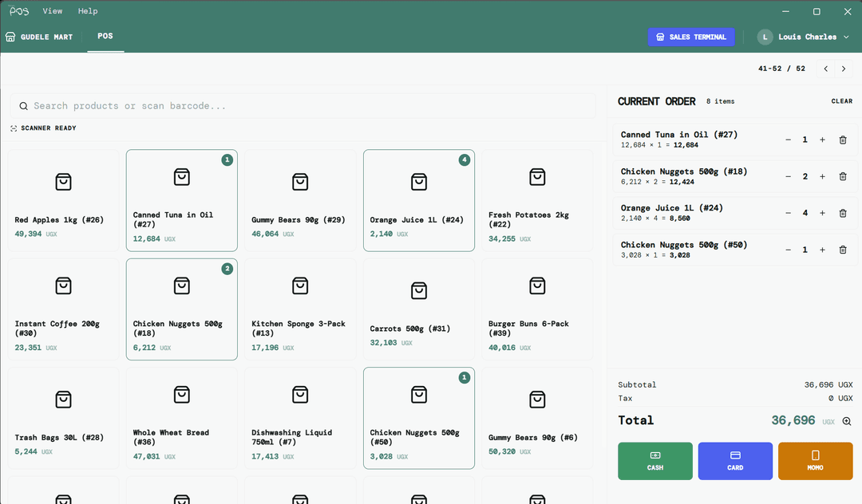This screenshot has width=862, height=504.
Task: Clear the current order
Action: pyautogui.click(x=842, y=101)
